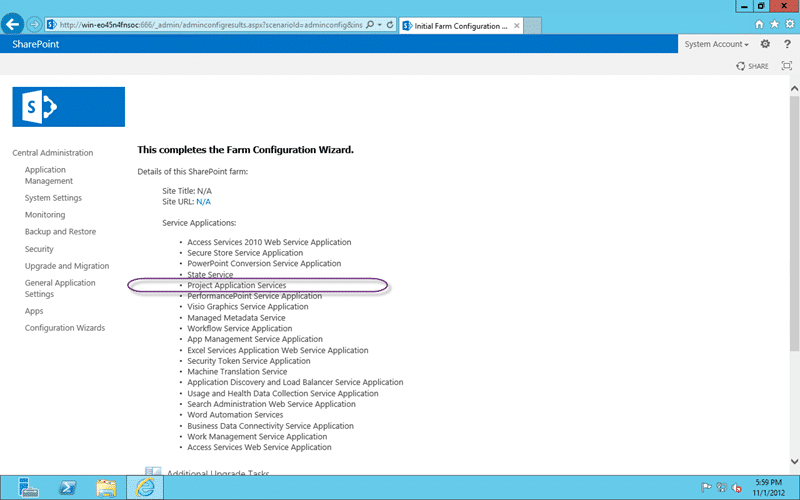Select 'PowerPoint Conversion Service Application' text

click(x=264, y=264)
